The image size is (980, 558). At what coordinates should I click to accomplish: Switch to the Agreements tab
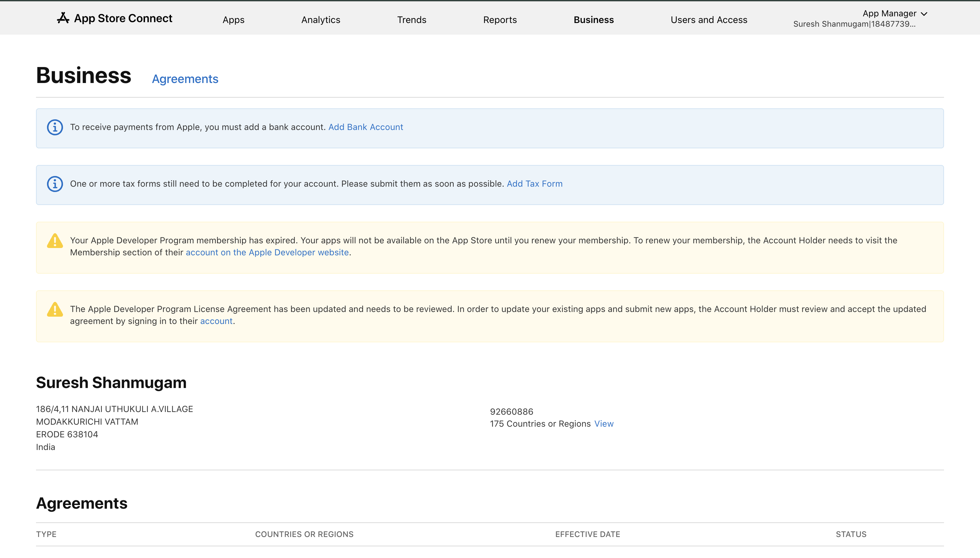pyautogui.click(x=185, y=79)
